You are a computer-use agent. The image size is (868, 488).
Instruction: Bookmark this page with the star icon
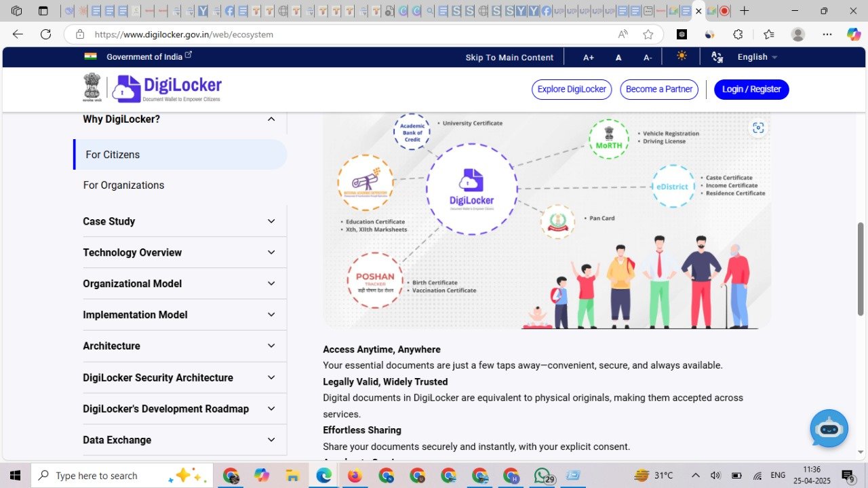pyautogui.click(x=648, y=34)
